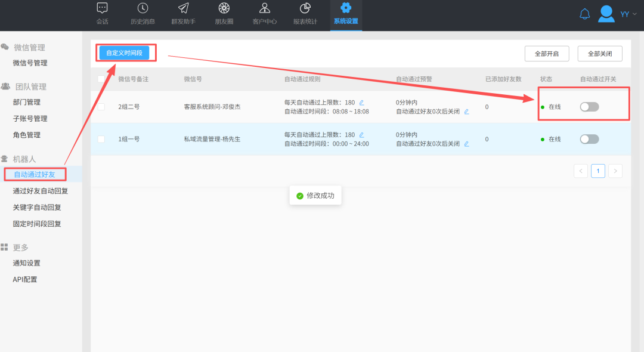This screenshot has width=644, height=352.
Task: Click the 2组二号 remark text
Action: [129, 107]
